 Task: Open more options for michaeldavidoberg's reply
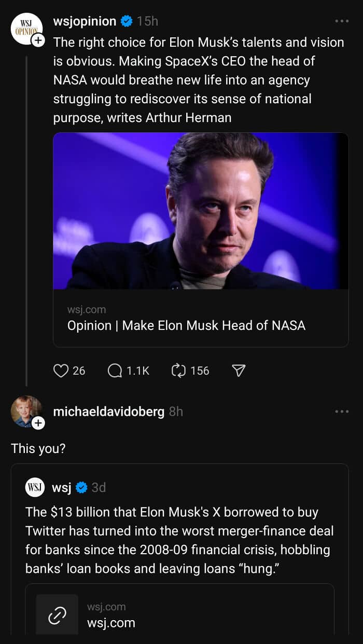342,412
